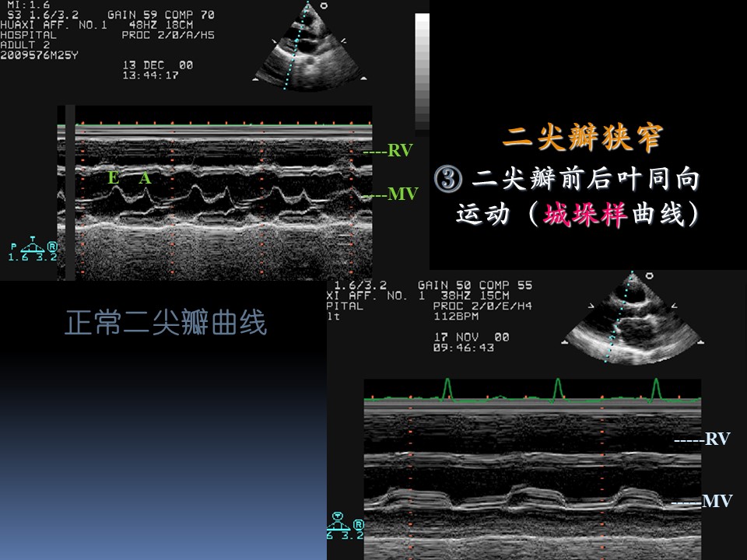This screenshot has width=747, height=560.
Task: Click the green RV label
Action: click(x=400, y=150)
